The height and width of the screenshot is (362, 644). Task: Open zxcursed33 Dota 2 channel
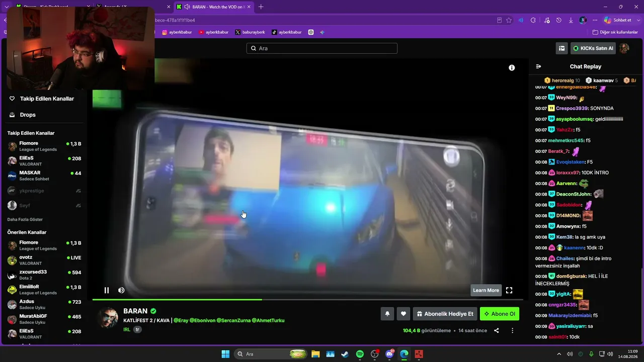44,275
